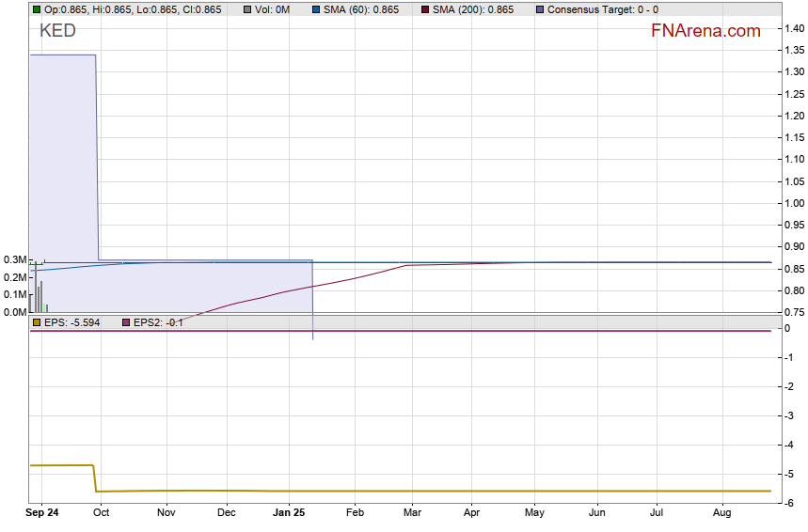
Task: Click the Aug month label on the time axis
Action: [x=722, y=513]
